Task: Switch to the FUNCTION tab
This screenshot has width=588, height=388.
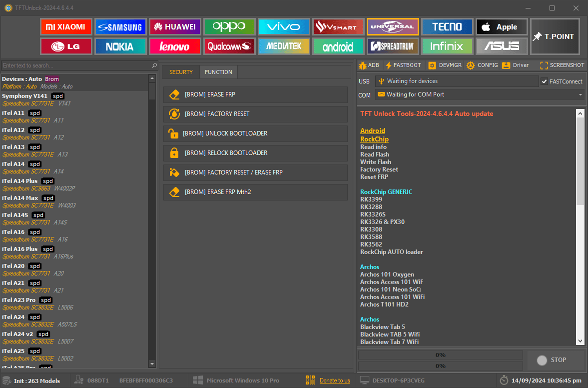Action: click(x=218, y=72)
